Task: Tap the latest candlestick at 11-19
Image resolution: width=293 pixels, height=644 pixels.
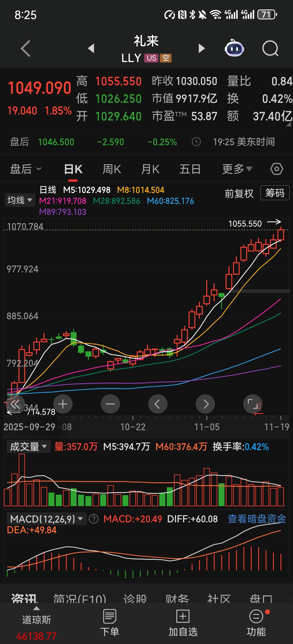Action: coord(281,234)
